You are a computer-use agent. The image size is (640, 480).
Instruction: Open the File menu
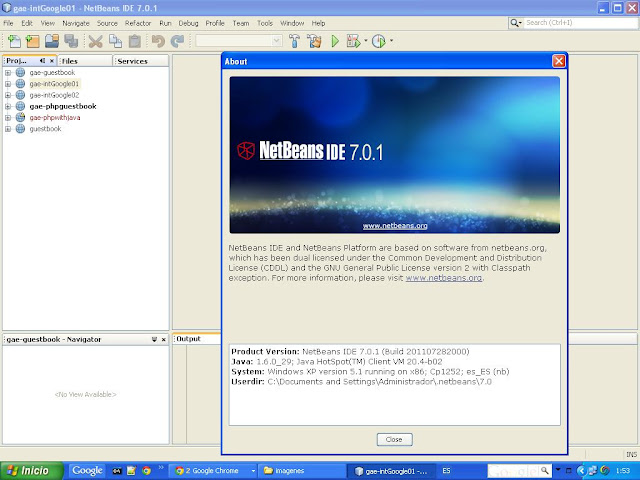point(8,23)
